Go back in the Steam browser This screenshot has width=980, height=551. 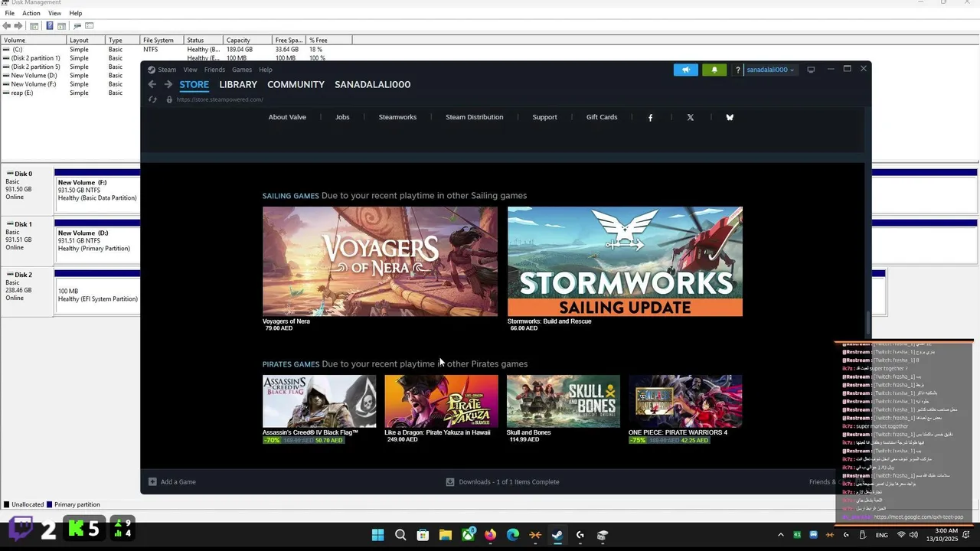(152, 85)
